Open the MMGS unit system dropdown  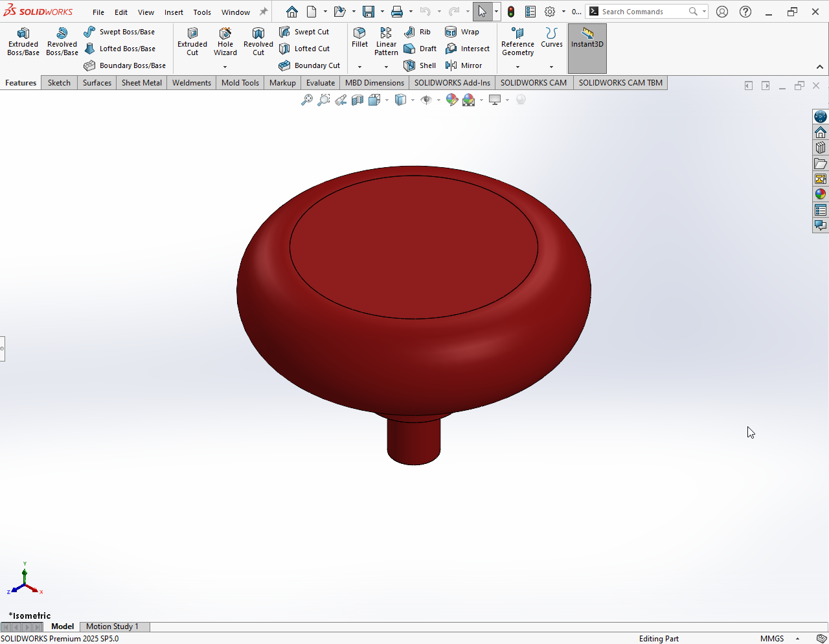[x=797, y=639]
